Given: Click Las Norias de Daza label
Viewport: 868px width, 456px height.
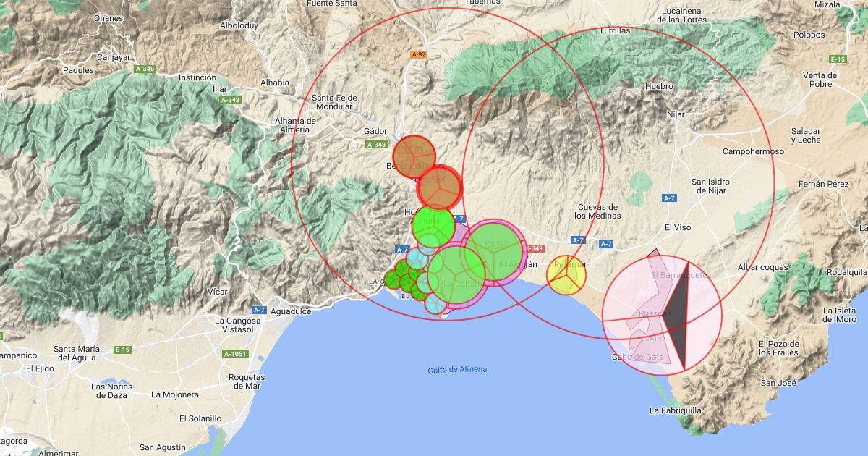Looking at the screenshot, I should (112, 391).
